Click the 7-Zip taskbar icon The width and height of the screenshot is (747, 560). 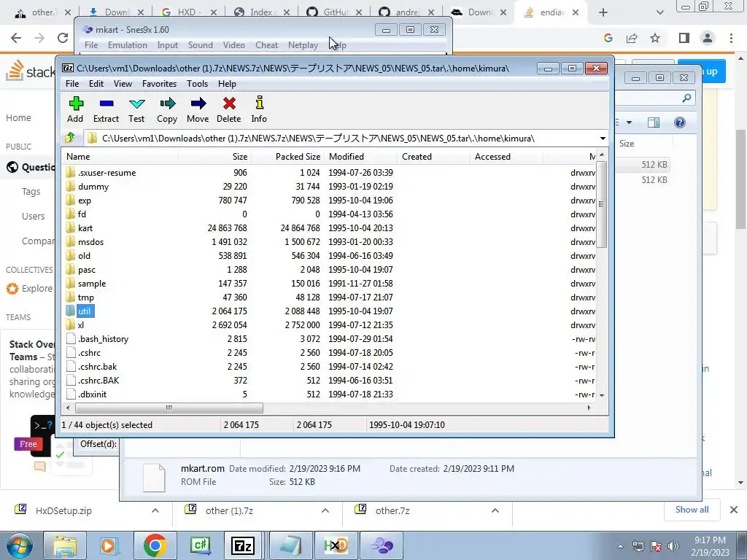coord(242,545)
